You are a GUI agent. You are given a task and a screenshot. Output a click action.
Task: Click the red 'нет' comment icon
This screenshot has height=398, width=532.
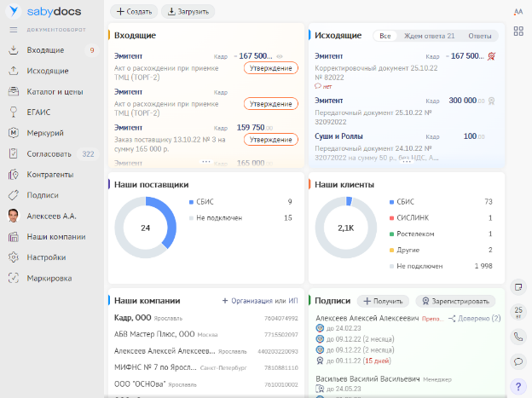coord(318,86)
